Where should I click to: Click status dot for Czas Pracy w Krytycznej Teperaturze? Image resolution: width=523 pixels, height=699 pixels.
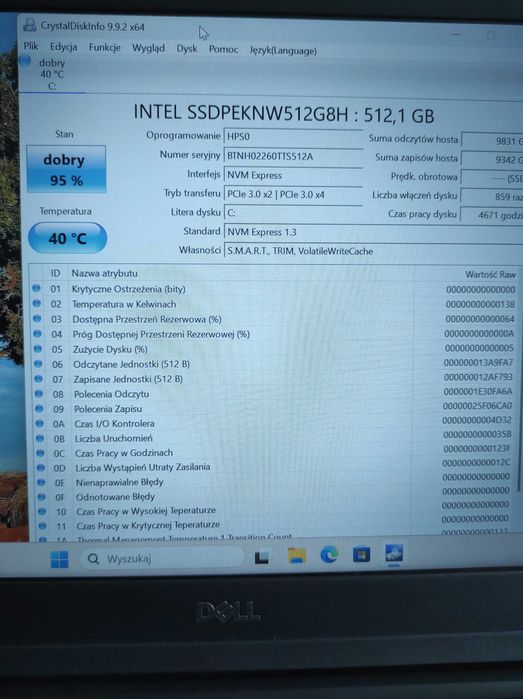coord(42,526)
